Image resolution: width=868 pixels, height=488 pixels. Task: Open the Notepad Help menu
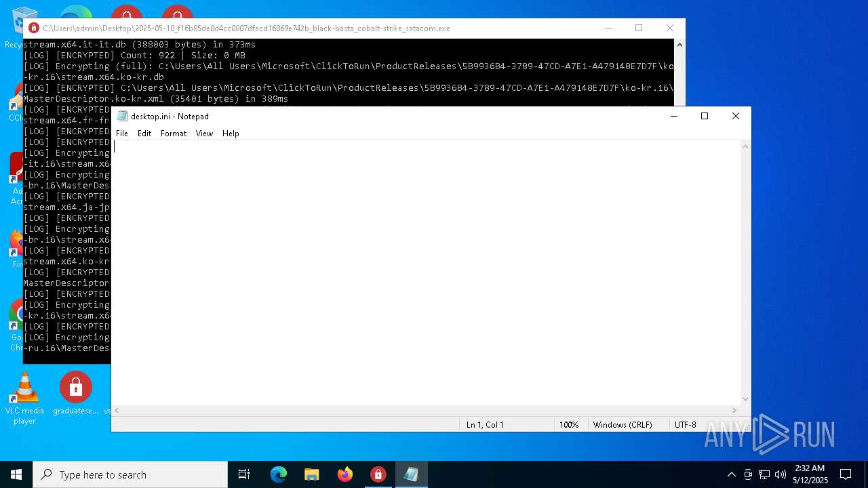pos(231,134)
